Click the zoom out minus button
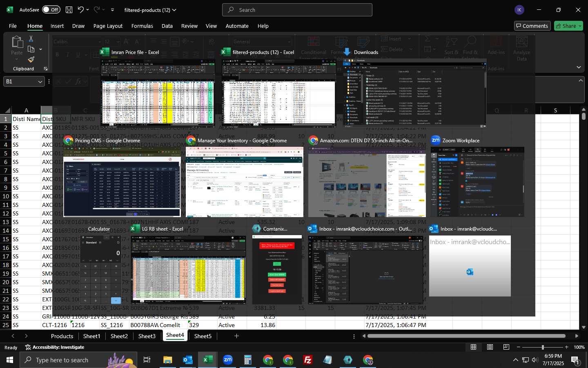Viewport: 588px width, 368px height. coord(519,347)
